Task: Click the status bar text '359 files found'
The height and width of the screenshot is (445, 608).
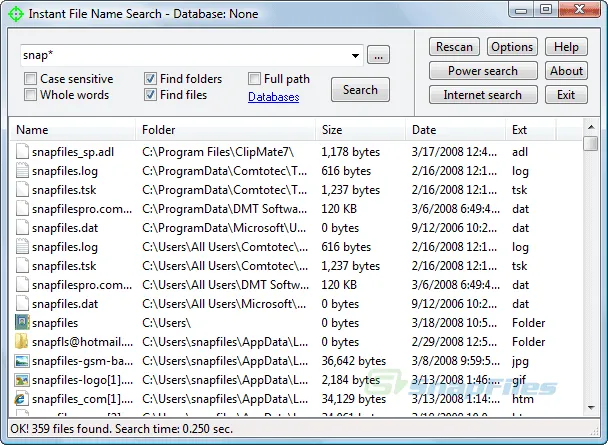Action: click(x=71, y=429)
